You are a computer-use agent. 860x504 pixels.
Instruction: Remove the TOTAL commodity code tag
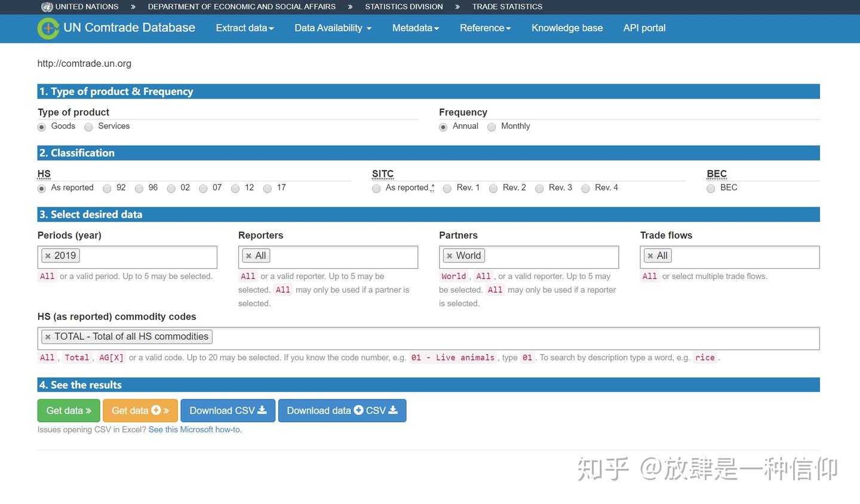coord(48,337)
